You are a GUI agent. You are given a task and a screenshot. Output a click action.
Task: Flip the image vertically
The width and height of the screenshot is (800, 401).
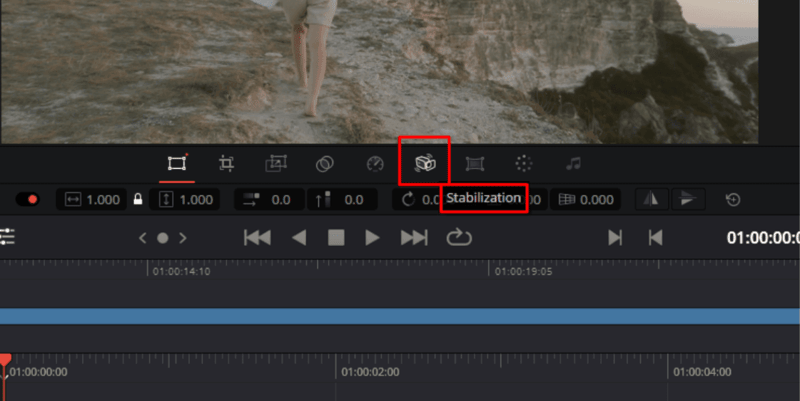point(688,199)
